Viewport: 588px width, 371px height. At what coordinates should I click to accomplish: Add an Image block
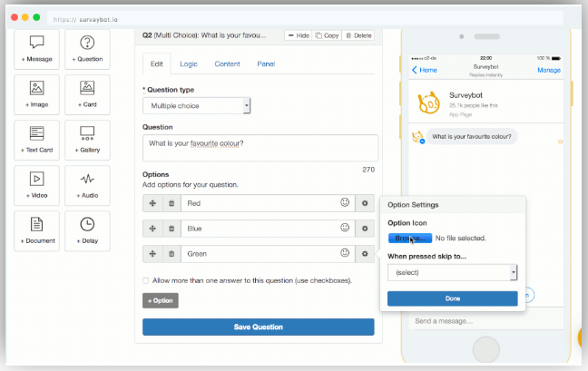click(x=36, y=95)
